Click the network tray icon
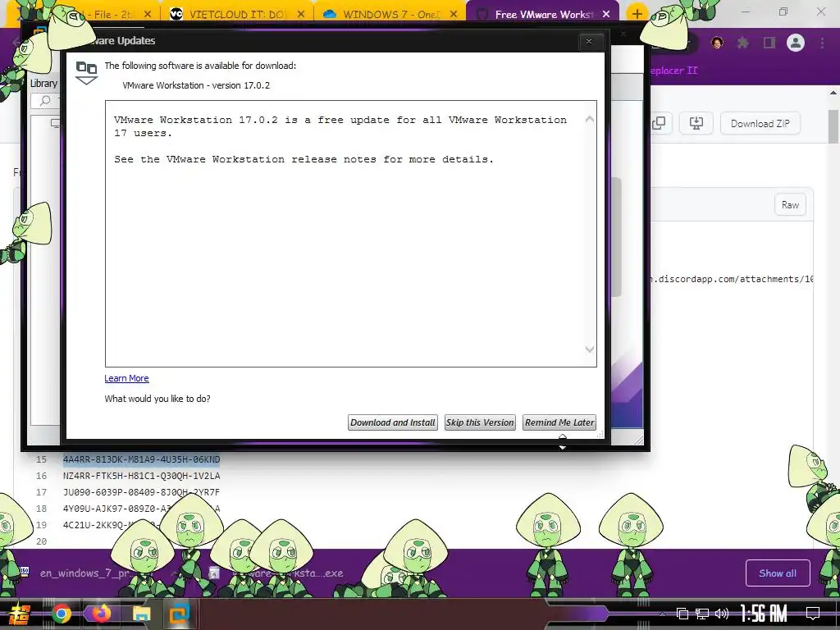Screen dimensions: 840x630 pos(702,614)
